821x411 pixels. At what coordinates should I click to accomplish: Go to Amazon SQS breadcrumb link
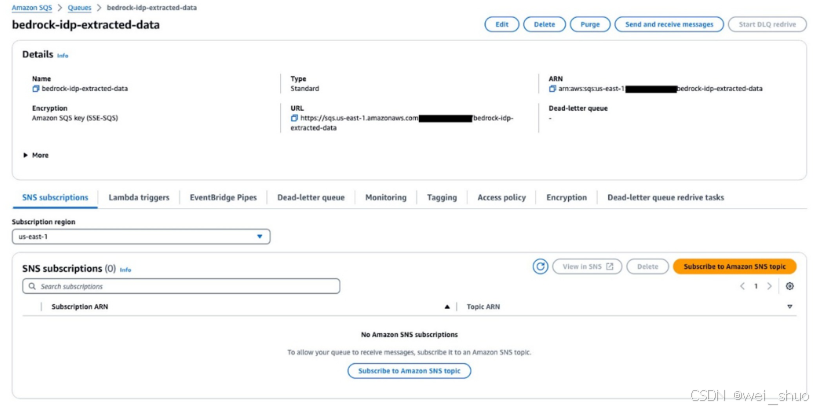tap(32, 8)
